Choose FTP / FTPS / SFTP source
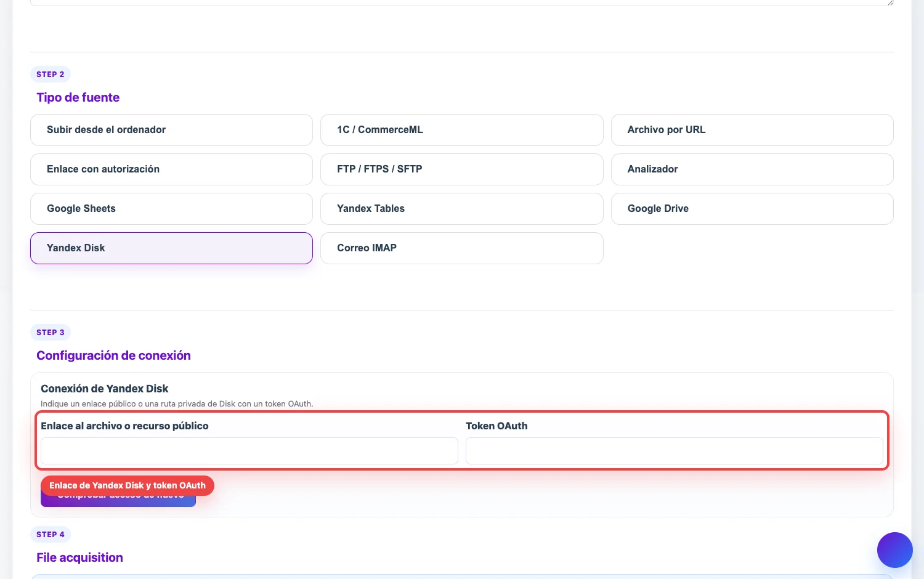This screenshot has width=924, height=579. [461, 169]
